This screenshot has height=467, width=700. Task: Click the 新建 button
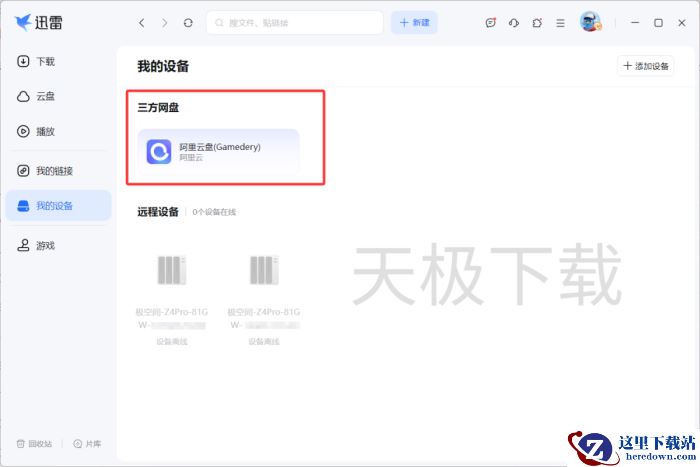coord(414,23)
